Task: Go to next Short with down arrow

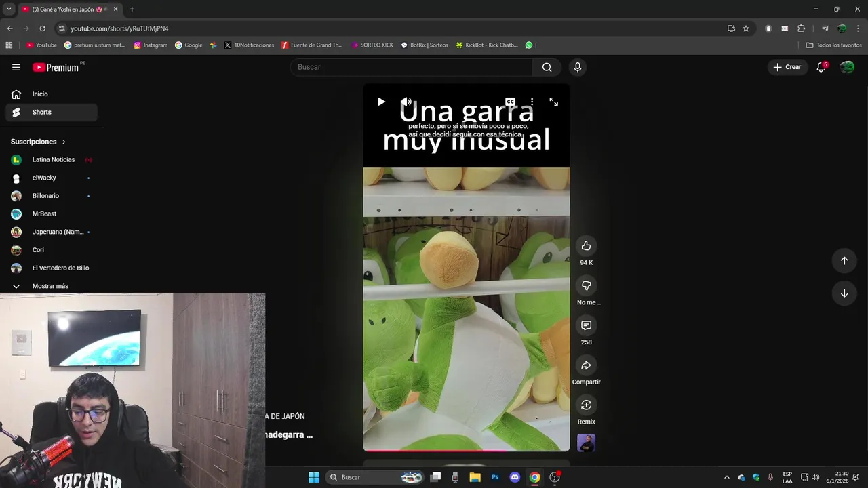Action: 844,293
